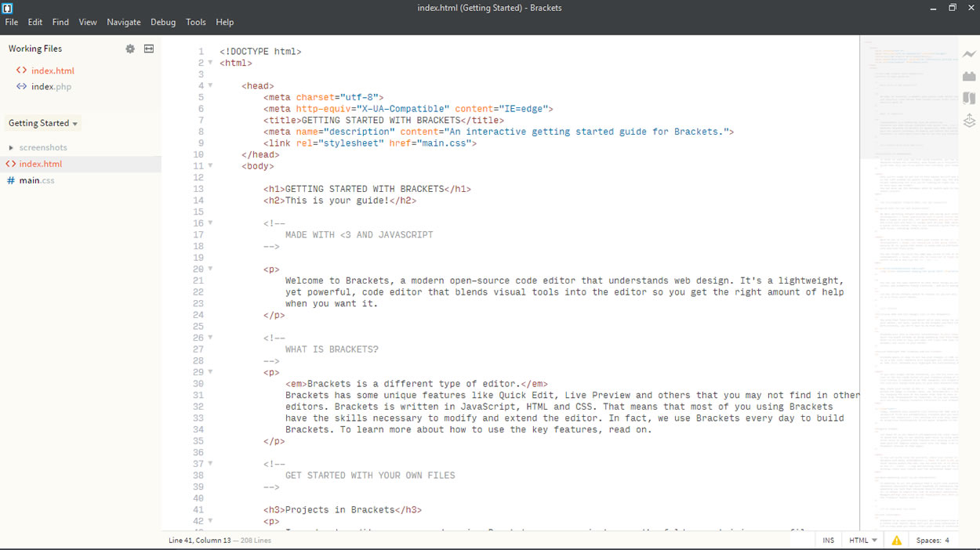Fold the paragraph starting at line 20
Viewport: 980px width, 550px height.
(x=210, y=269)
